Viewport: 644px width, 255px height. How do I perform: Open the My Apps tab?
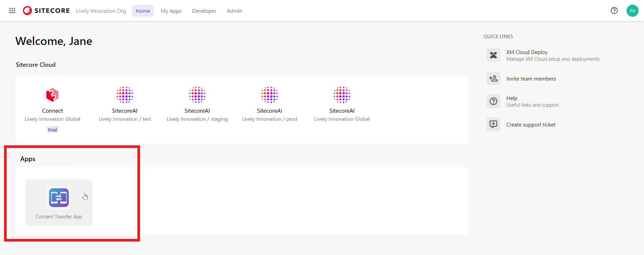click(171, 11)
